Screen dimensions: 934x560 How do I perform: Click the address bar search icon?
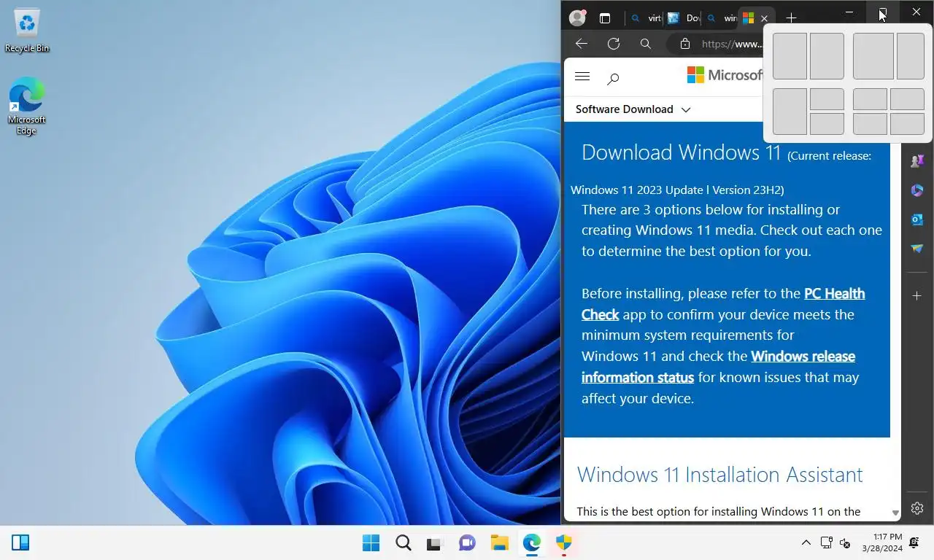point(646,44)
